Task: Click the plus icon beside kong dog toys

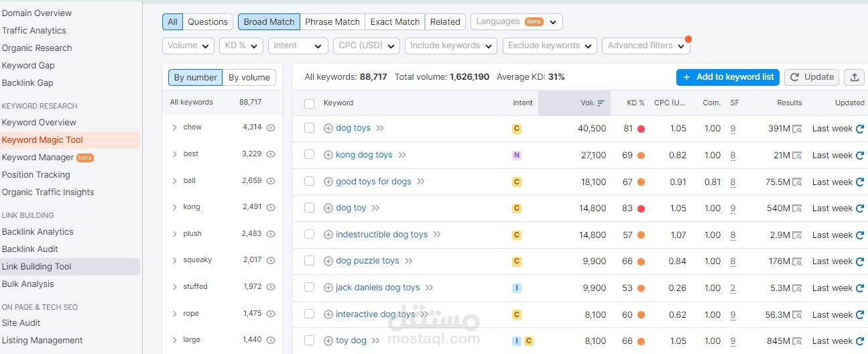Action: pos(328,155)
